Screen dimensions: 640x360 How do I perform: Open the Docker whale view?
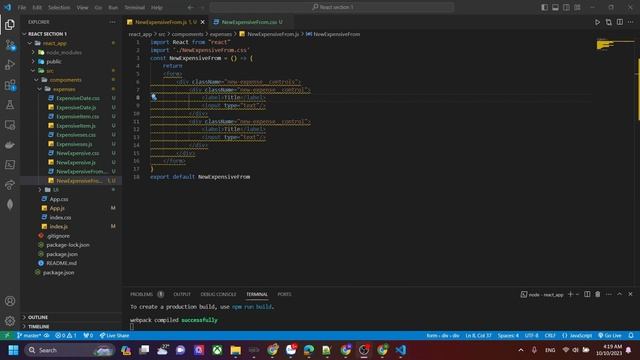coord(10,145)
